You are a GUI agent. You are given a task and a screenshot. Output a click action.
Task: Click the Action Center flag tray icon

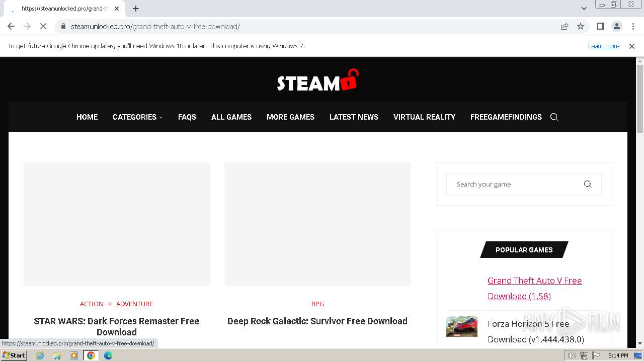[x=596, y=355]
